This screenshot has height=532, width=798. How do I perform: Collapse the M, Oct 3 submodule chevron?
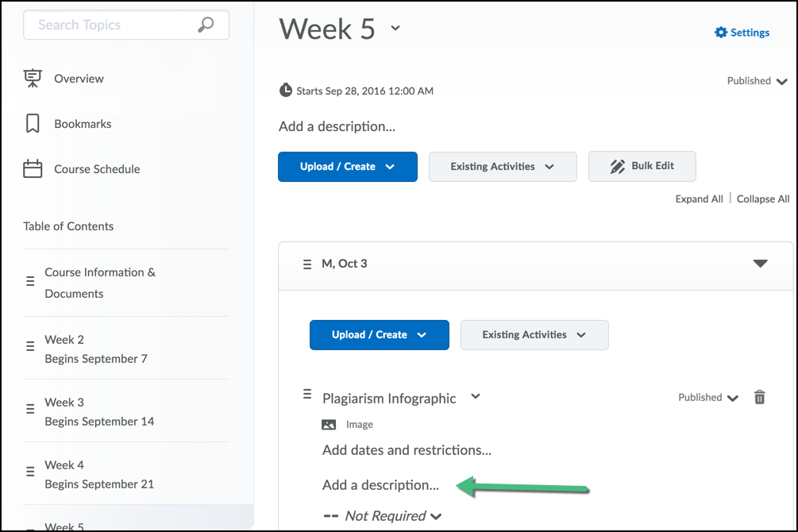tap(761, 263)
